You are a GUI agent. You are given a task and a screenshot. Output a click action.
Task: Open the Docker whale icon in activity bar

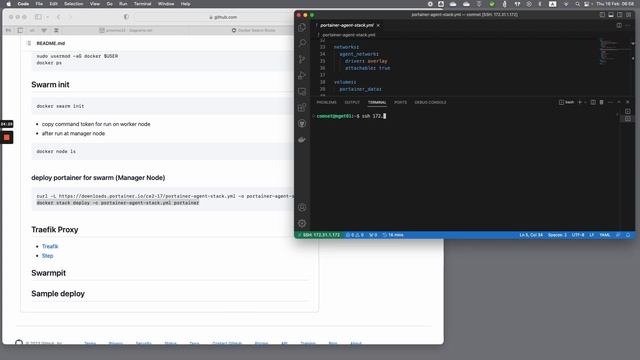(x=302, y=140)
